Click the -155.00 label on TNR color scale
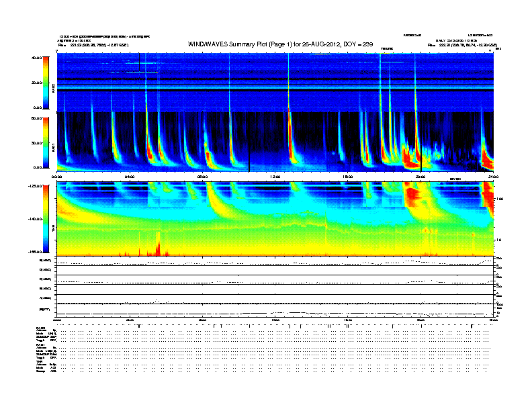This screenshot has width=532, height=411. [36, 252]
